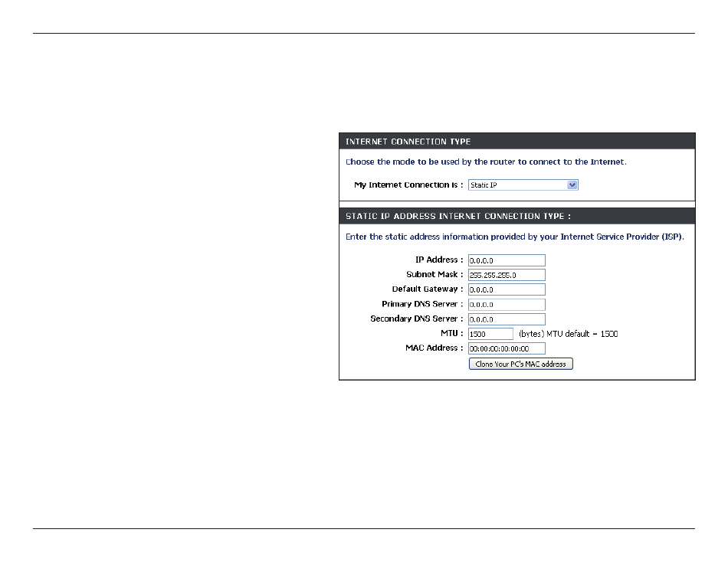Click the 'INTERNET CONNECTION TYPE' header text
Screen dimensions: 728x562
point(408,142)
